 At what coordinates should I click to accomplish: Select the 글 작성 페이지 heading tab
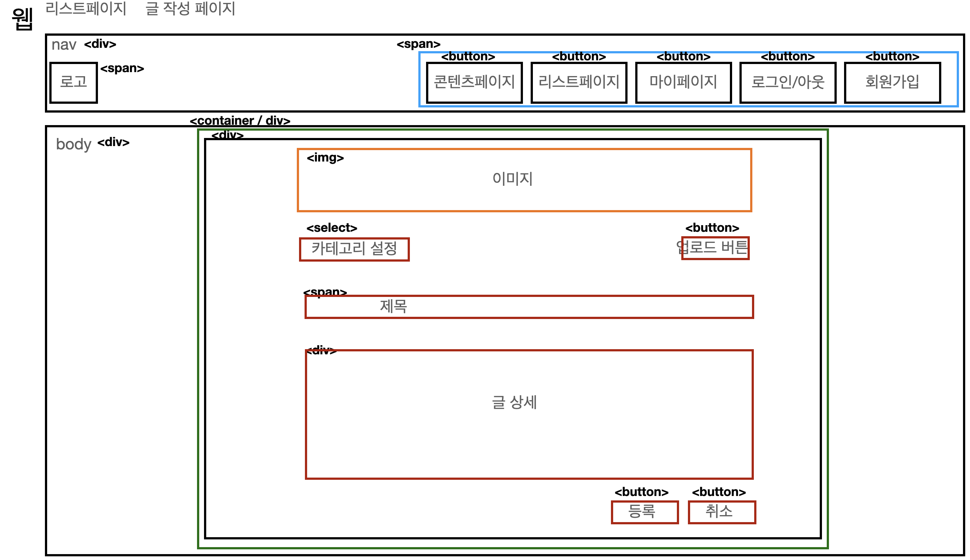point(190,8)
